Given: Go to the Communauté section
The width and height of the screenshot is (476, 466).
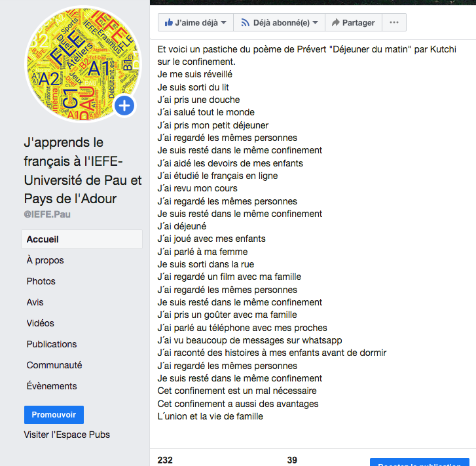Looking at the screenshot, I should pyautogui.click(x=54, y=365).
